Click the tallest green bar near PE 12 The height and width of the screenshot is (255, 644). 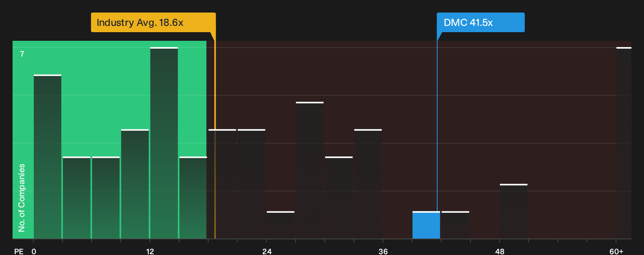164,143
